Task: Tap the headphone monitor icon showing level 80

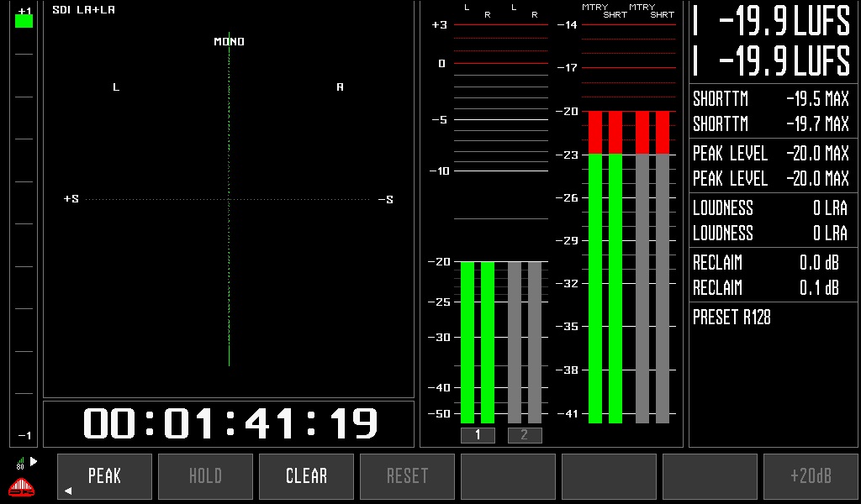Action: (x=21, y=460)
